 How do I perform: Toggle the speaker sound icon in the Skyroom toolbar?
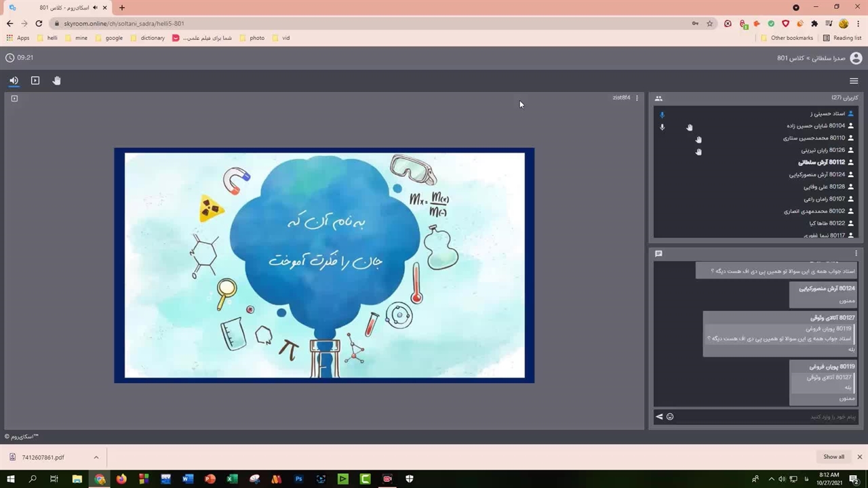[14, 81]
